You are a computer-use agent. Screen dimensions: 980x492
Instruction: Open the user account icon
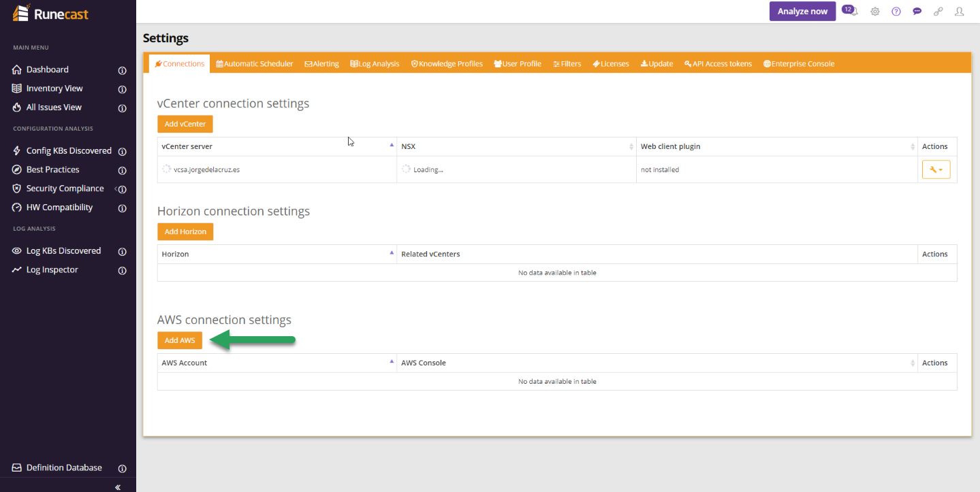[x=960, y=12]
